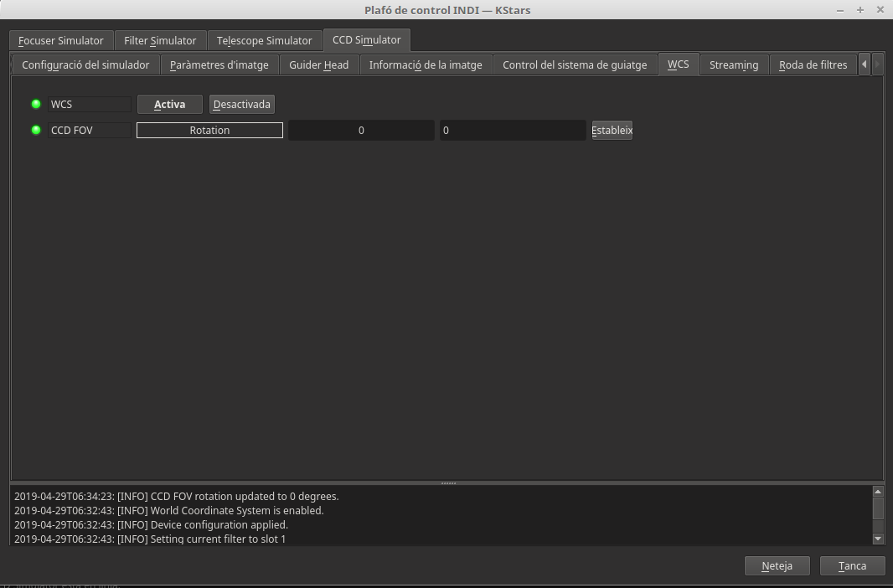Close the panel with Tanca button

coord(852,565)
